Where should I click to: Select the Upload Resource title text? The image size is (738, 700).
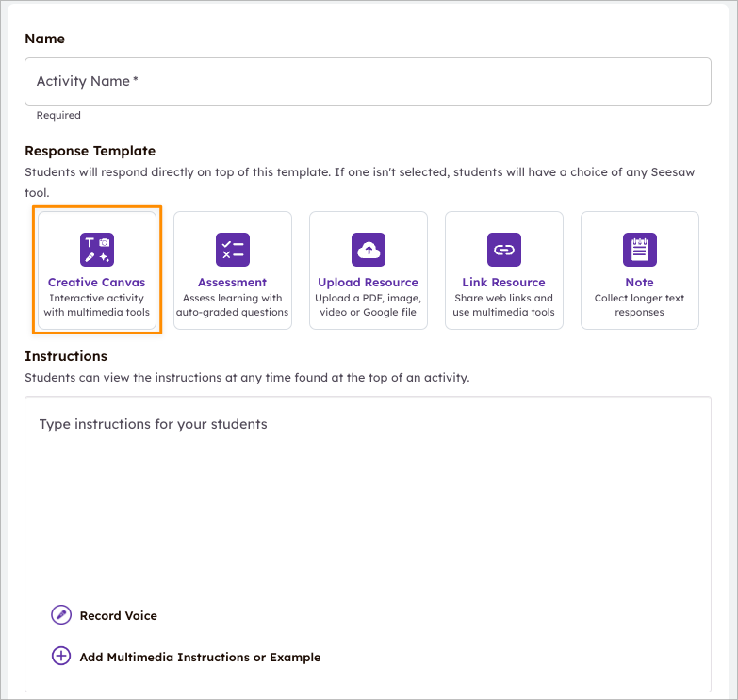tap(368, 283)
